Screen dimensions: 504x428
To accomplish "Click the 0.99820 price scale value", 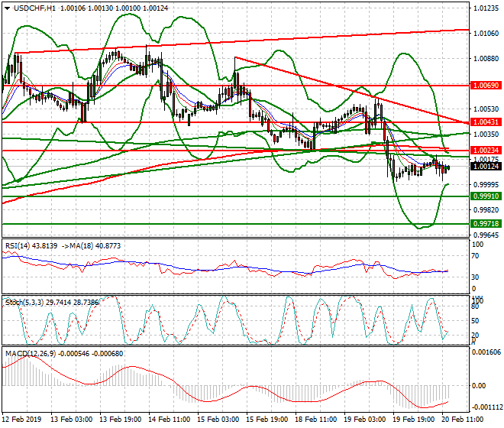I will coord(486,210).
